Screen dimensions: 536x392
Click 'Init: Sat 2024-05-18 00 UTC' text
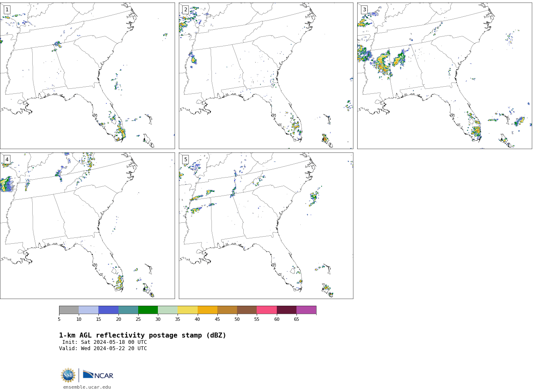[x=105, y=342]
